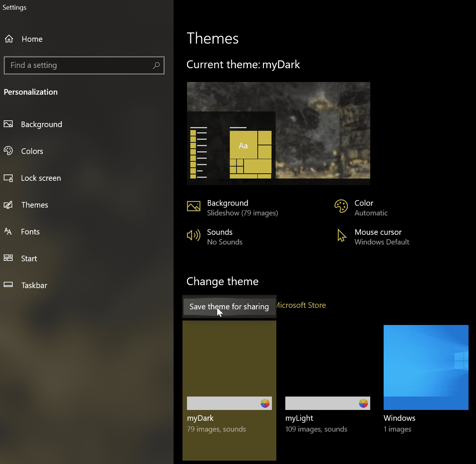Click the Taskbar icon in sidebar

coord(8,285)
